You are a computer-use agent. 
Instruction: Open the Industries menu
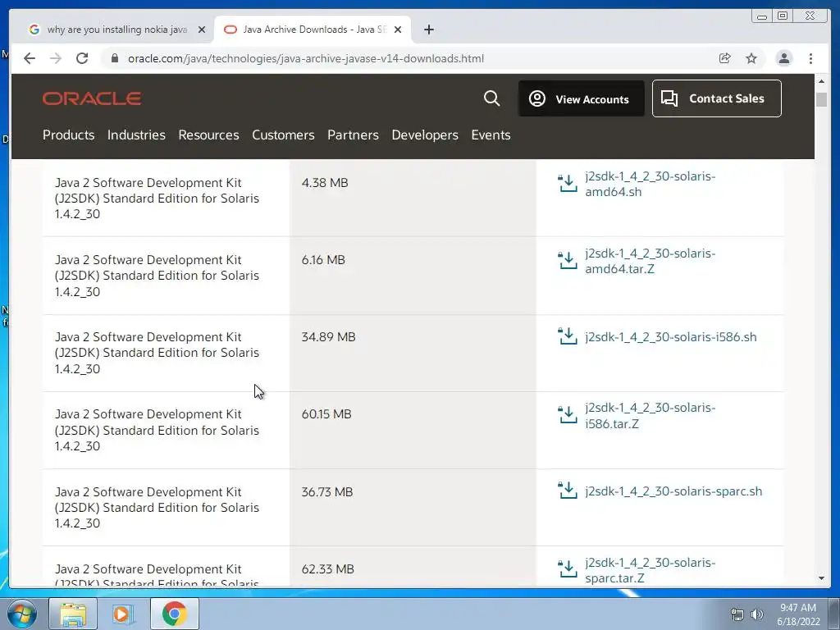point(136,135)
